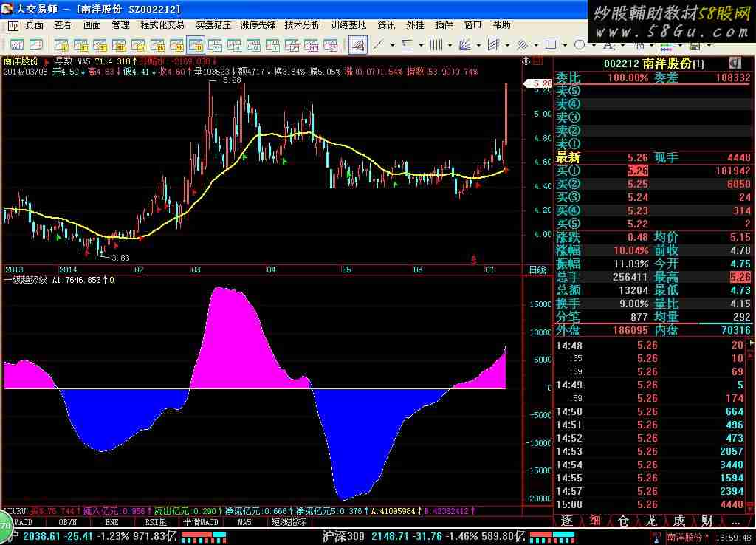Select the fan lines drawing tool
The height and width of the screenshot is (545, 756).
pos(465,45)
